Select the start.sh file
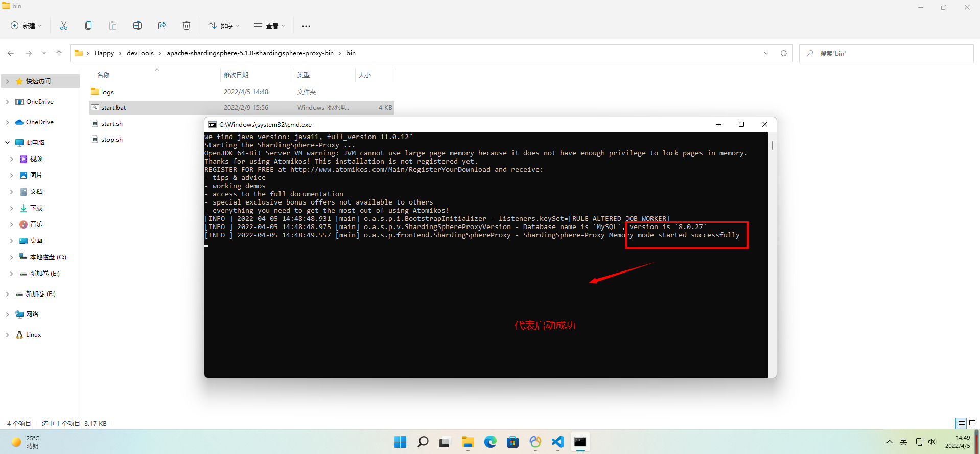The image size is (980, 454). pyautogui.click(x=112, y=124)
